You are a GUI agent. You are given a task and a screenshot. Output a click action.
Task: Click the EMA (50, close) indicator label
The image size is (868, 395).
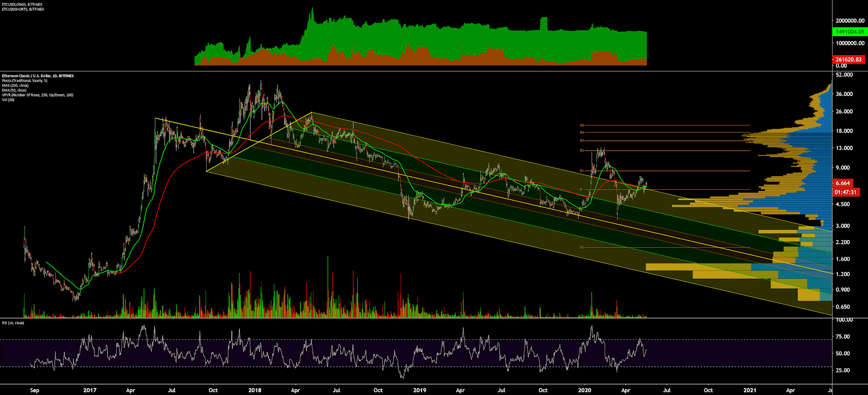(x=15, y=91)
